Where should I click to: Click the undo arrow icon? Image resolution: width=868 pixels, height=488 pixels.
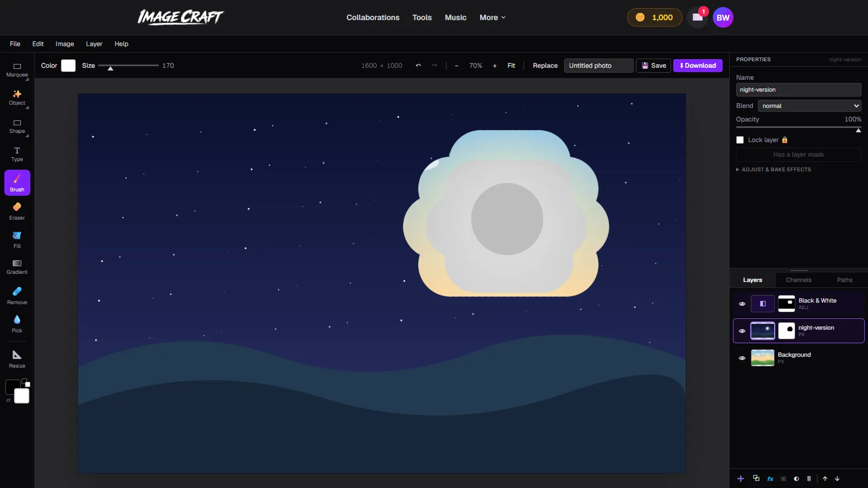click(418, 66)
